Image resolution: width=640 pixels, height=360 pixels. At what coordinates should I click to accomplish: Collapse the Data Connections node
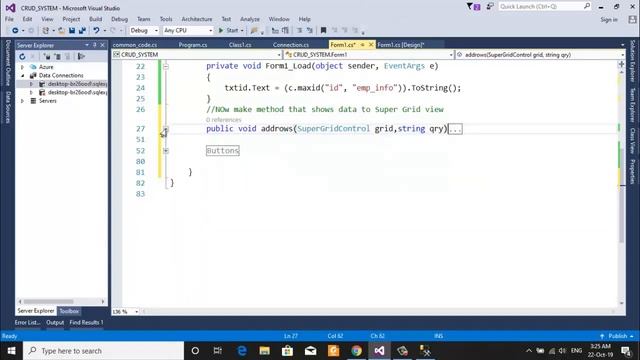click(22, 76)
